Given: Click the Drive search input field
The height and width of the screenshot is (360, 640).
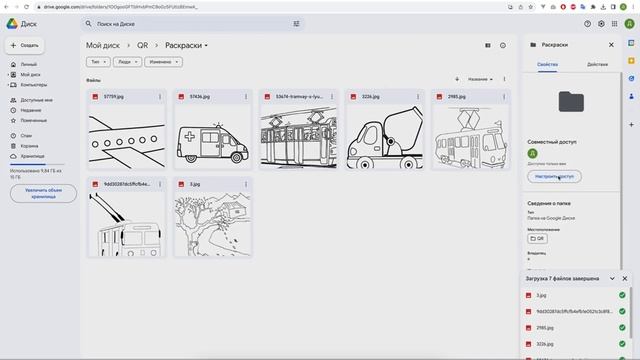Looking at the screenshot, I should tap(192, 24).
